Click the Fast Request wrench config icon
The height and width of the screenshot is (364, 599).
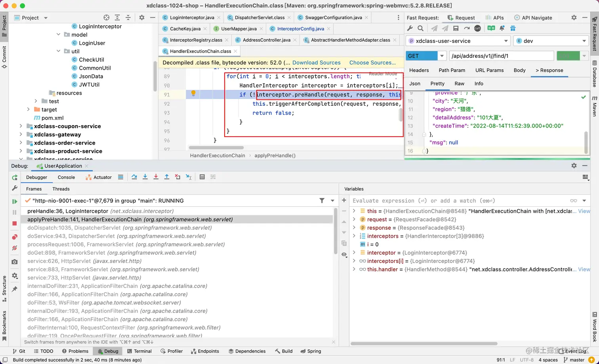(410, 29)
